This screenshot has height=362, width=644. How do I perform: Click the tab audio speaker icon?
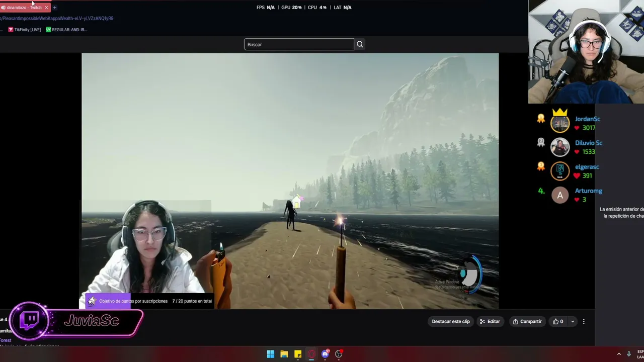[3, 8]
